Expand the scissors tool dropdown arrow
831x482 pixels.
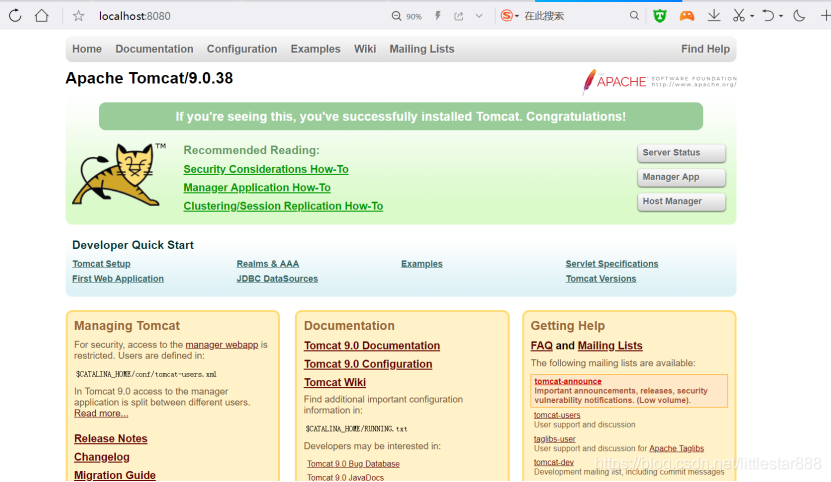[752, 16]
